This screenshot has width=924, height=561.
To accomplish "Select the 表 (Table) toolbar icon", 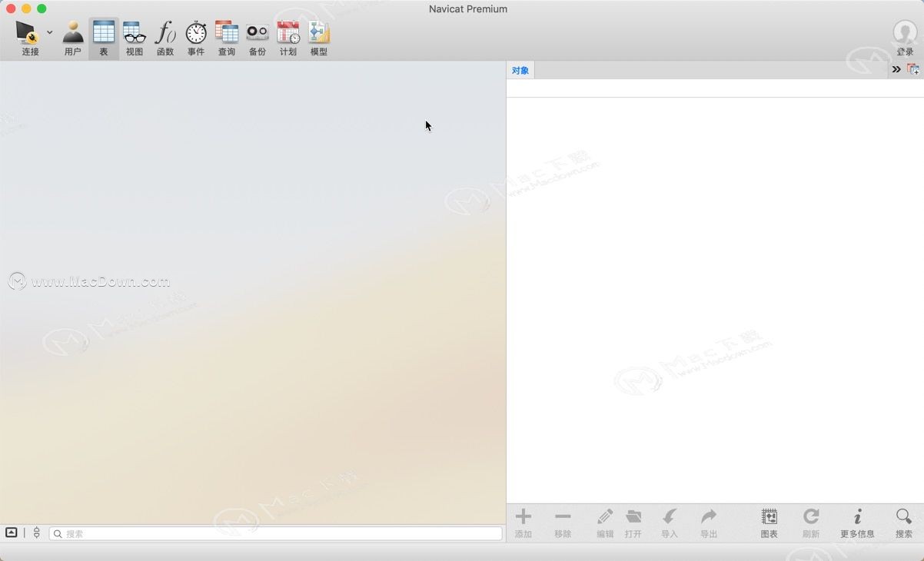I will coord(104,38).
